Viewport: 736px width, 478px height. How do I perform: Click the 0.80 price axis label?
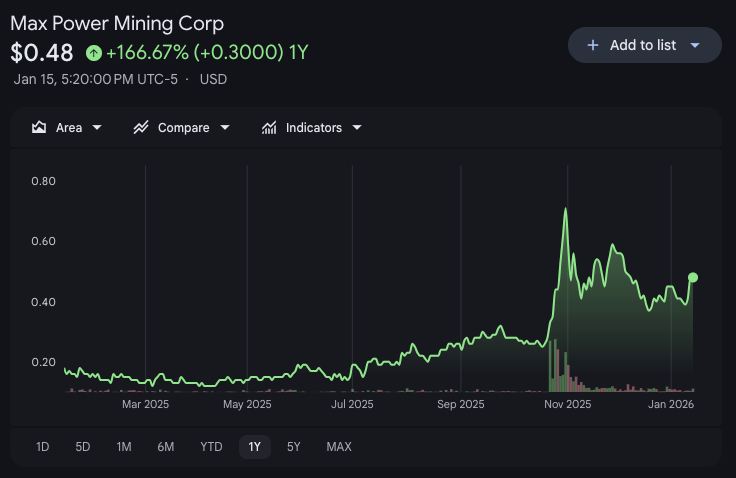pyautogui.click(x=44, y=181)
